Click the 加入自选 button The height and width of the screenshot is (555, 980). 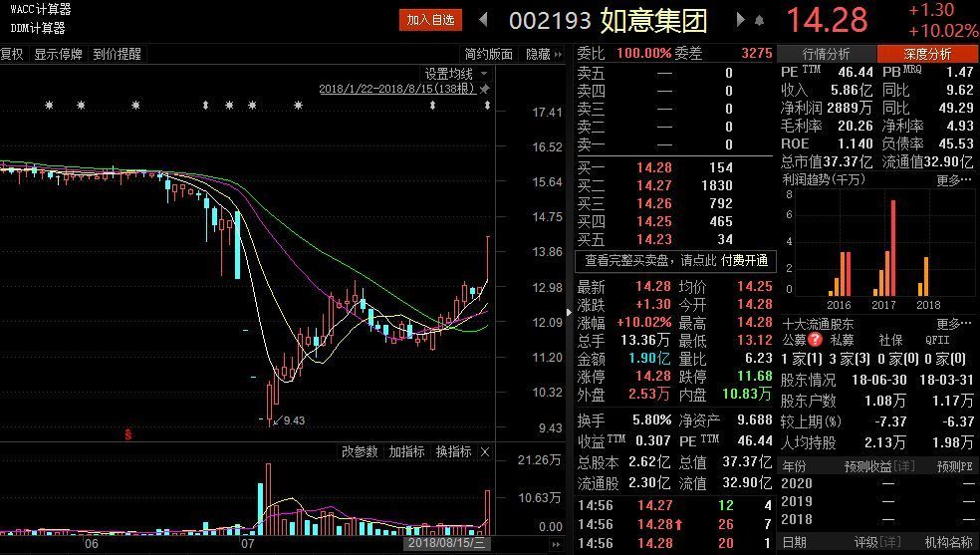click(430, 20)
